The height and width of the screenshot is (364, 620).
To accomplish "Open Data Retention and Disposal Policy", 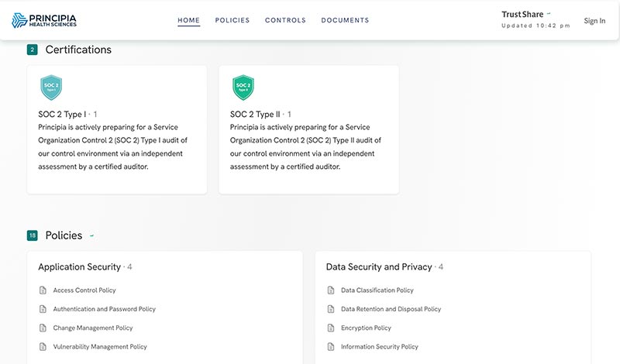I will pos(391,309).
